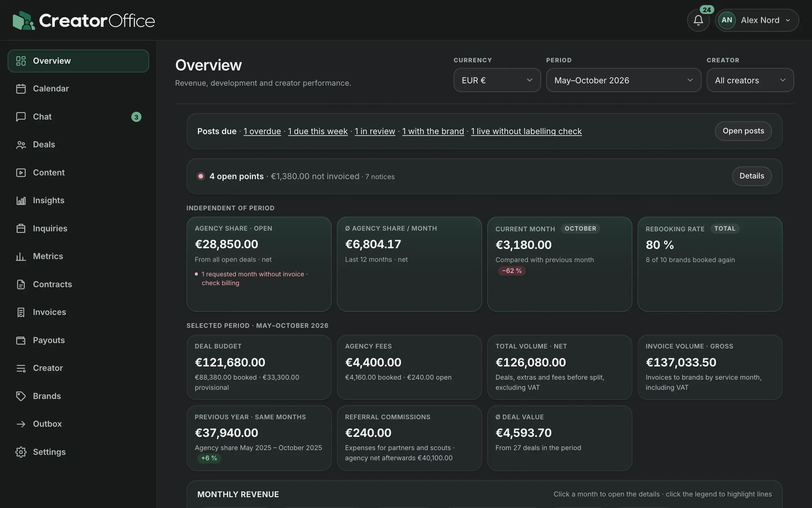Click the Contracts document icon
Screen dimensions: 812x508
(x=21, y=284)
